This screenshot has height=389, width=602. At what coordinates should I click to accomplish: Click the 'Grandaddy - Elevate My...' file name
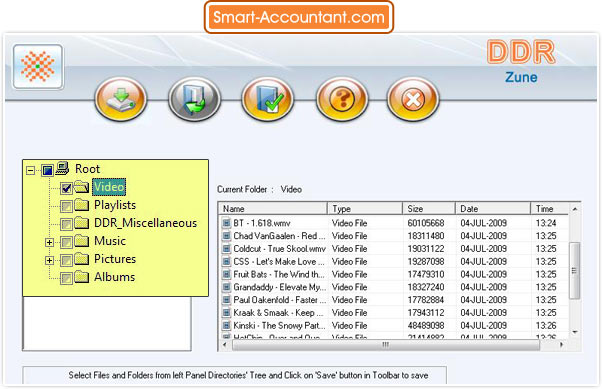[x=280, y=287]
